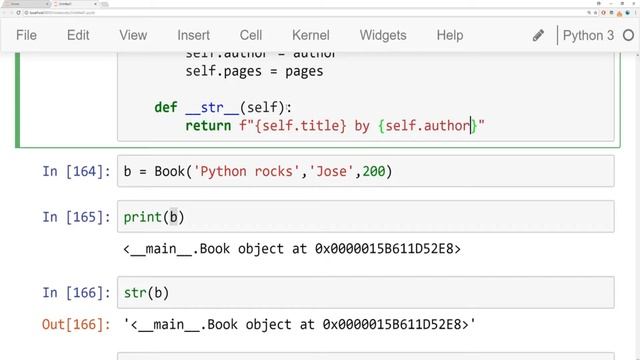Click the In [166] prompt label
640x360 pixels.
[76, 292]
